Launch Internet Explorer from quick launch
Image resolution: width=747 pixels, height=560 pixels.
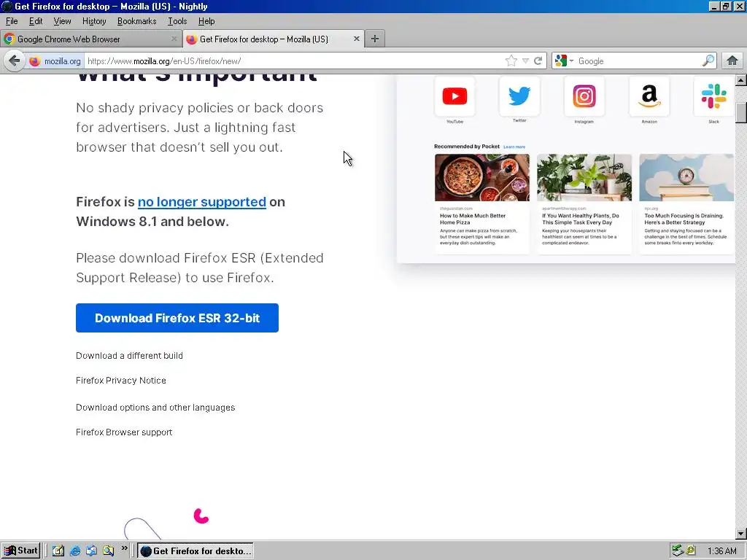click(x=75, y=551)
